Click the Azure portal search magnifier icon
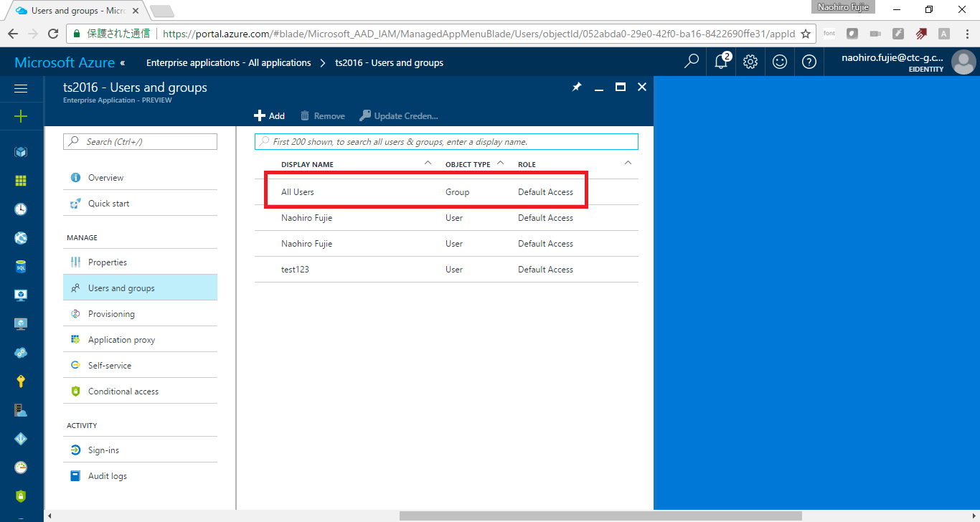 click(x=692, y=62)
